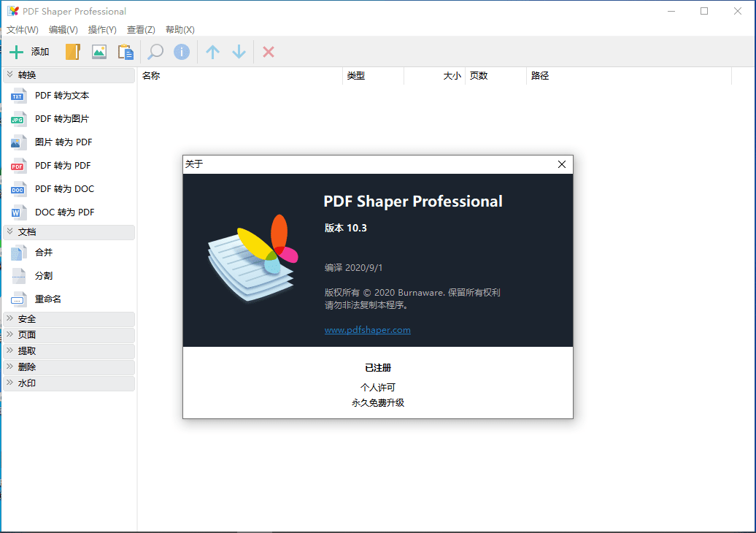
Task: Click the red X remove icon
Action: (269, 52)
